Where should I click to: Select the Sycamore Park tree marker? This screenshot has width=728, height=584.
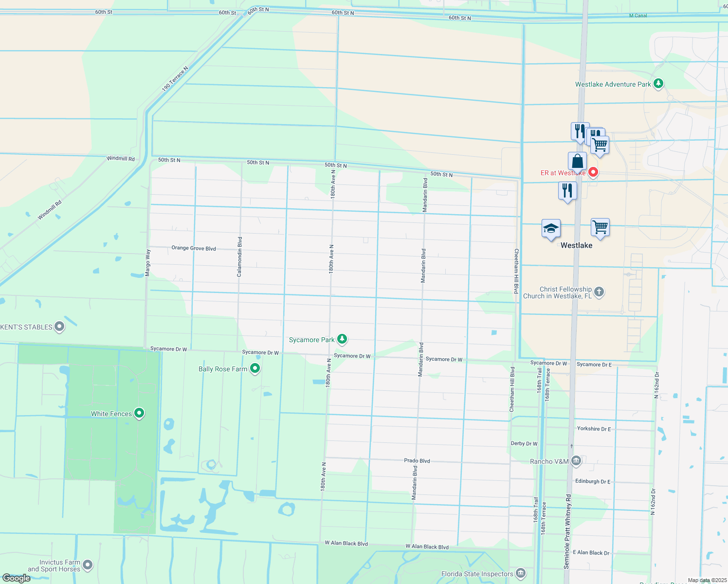click(x=342, y=339)
